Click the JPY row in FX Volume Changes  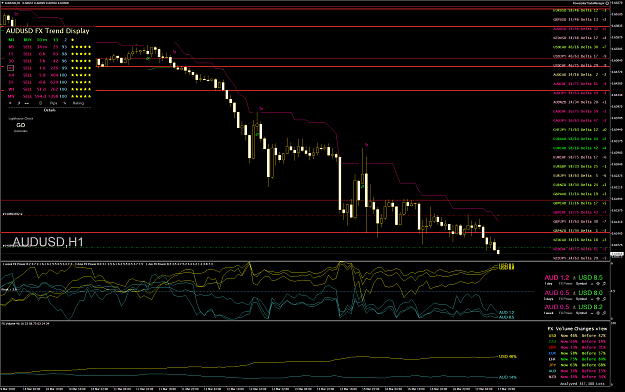pyautogui.click(x=577, y=365)
